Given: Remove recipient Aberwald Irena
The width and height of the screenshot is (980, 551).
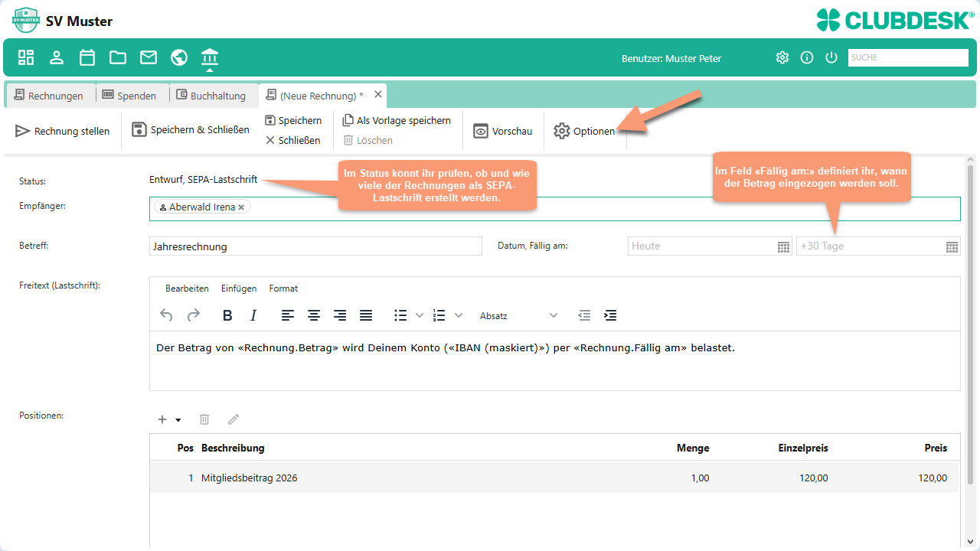Looking at the screenshot, I should 241,207.
